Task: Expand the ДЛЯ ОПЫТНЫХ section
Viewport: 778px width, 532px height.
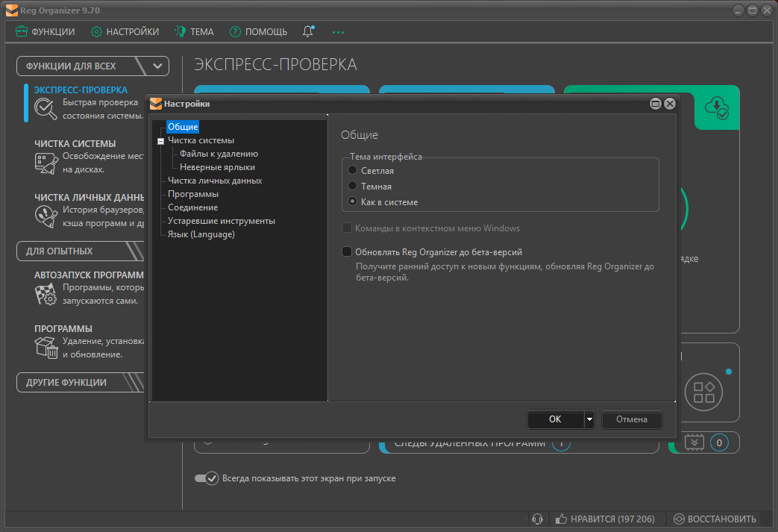Action: point(81,251)
